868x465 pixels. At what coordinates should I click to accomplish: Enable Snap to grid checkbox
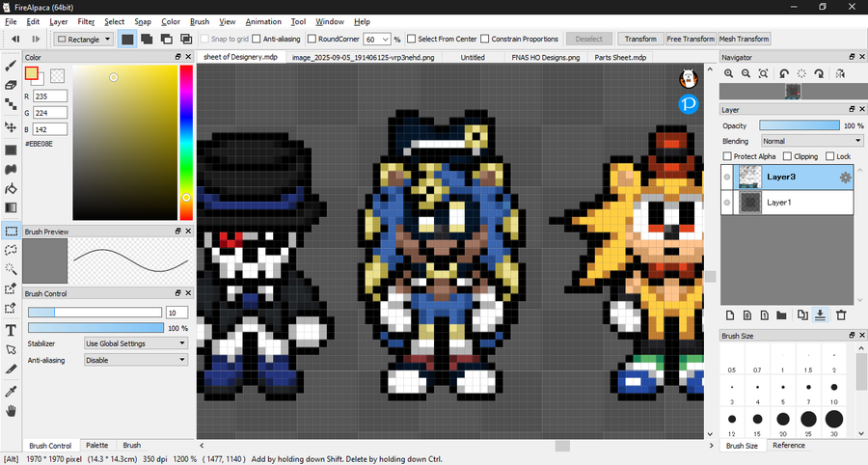(204, 39)
